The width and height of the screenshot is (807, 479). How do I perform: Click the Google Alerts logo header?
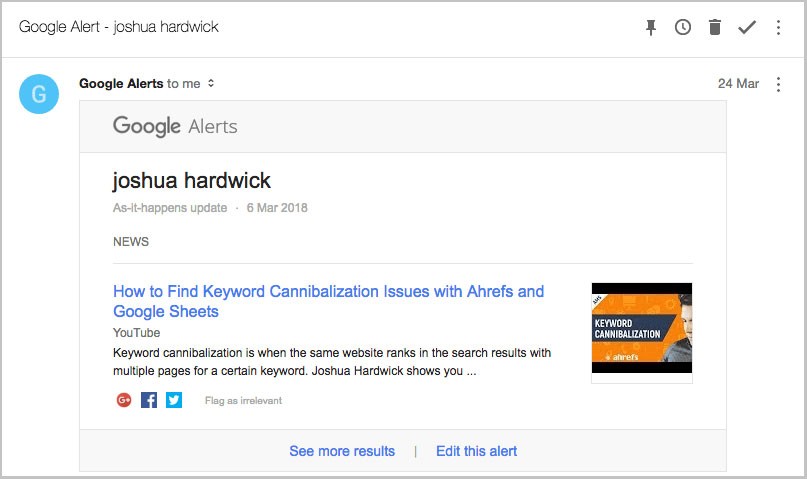click(175, 126)
